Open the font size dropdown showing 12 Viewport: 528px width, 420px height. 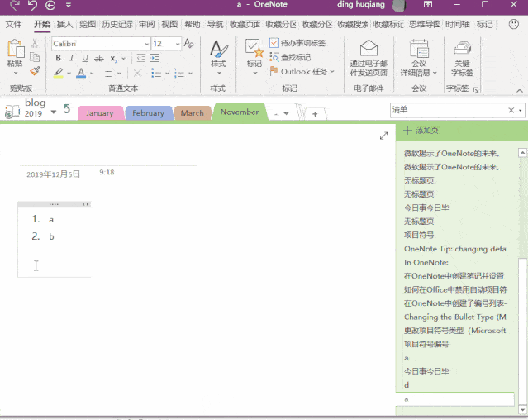coord(178,44)
